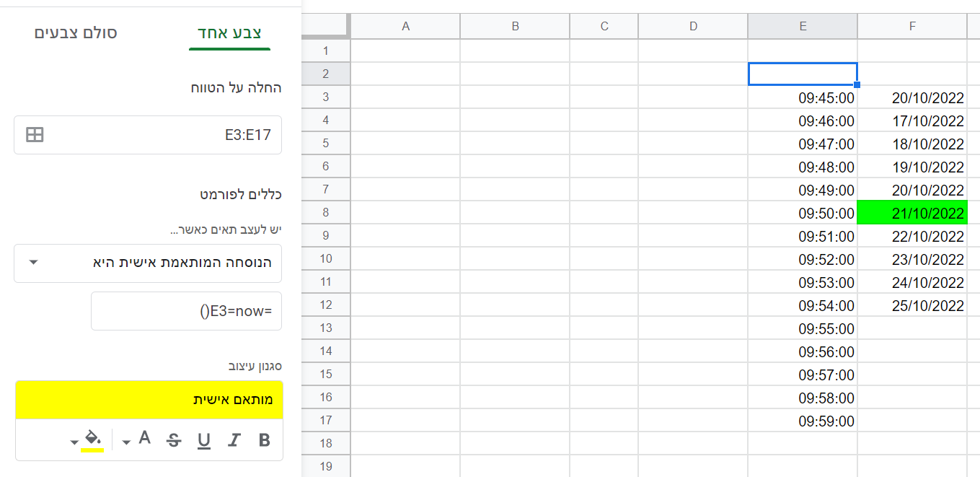Viewport: 980px width, 477px height.
Task: Toggle bold formatting in the style bar
Action: tap(264, 440)
